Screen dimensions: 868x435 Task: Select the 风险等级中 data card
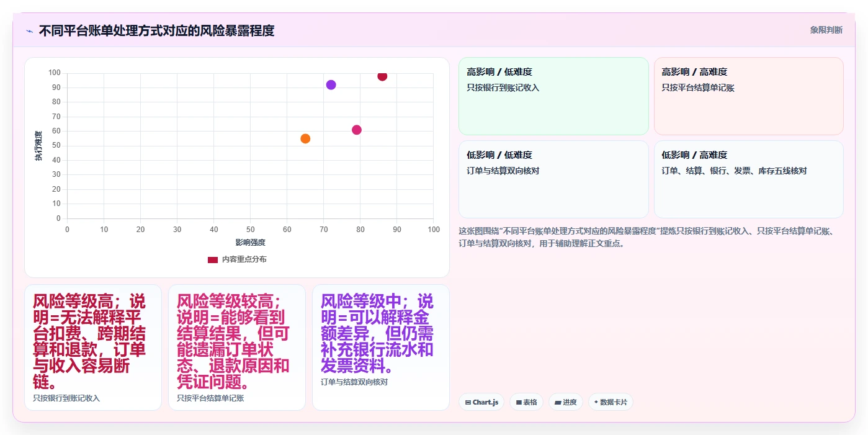tap(381, 348)
